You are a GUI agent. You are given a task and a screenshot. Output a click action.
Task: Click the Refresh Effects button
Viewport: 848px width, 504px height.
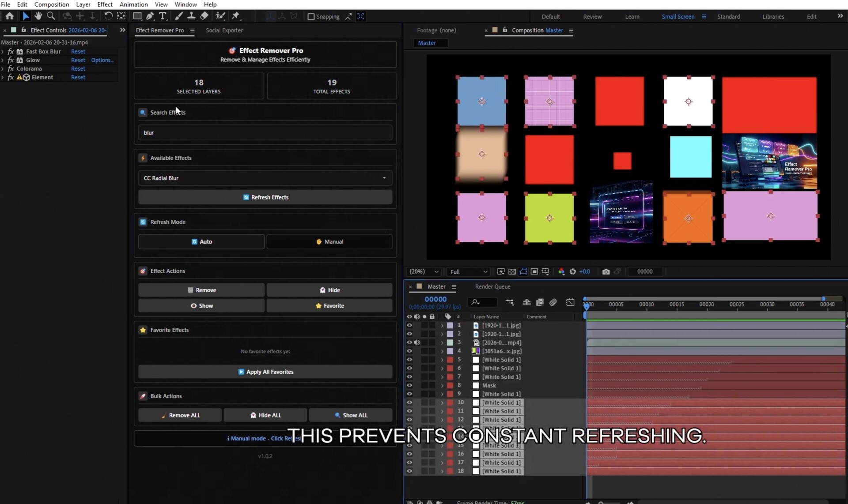(265, 197)
